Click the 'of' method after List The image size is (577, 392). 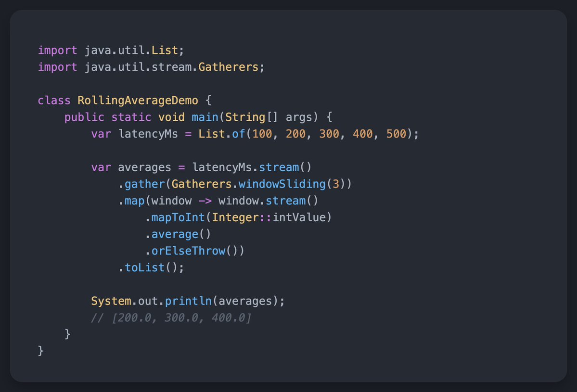click(239, 134)
